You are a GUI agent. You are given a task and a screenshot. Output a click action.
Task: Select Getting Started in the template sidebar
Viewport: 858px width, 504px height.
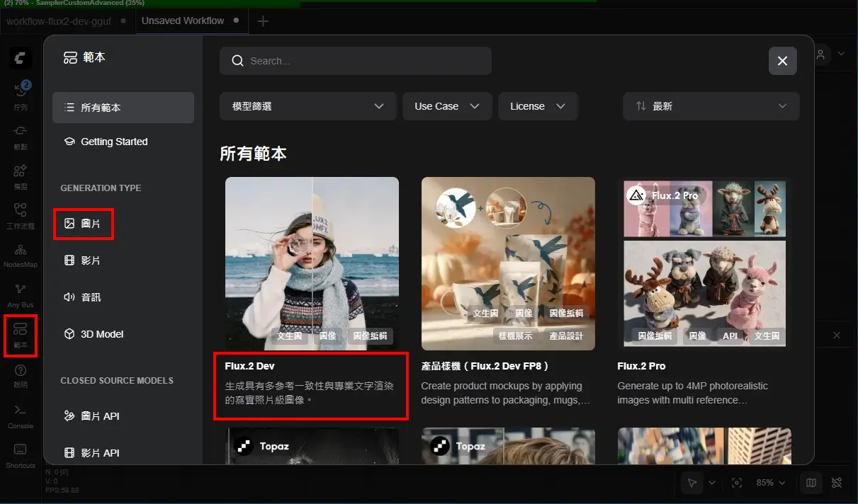coord(114,142)
